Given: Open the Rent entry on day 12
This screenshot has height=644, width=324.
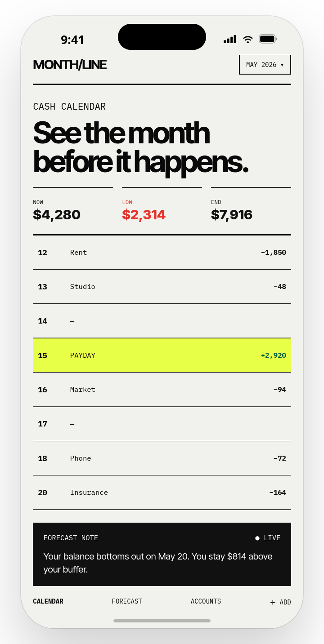Looking at the screenshot, I should click(162, 253).
